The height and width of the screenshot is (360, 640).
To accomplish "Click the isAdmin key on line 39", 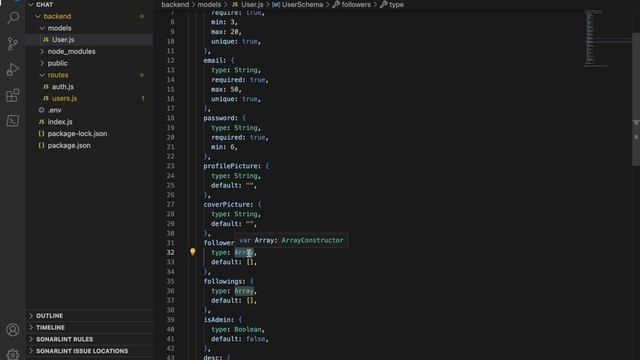I will point(218,320).
